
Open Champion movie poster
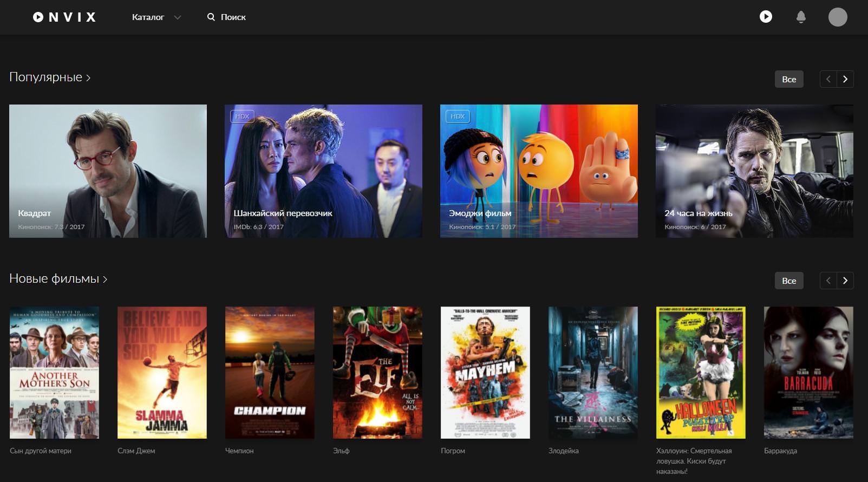pyautogui.click(x=270, y=373)
